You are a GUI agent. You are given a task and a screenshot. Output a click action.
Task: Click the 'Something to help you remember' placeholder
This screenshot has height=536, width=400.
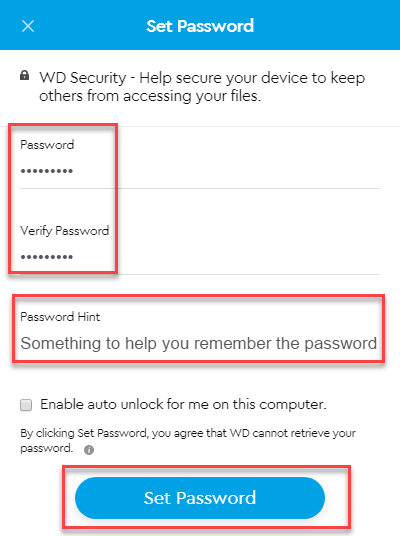click(x=199, y=343)
